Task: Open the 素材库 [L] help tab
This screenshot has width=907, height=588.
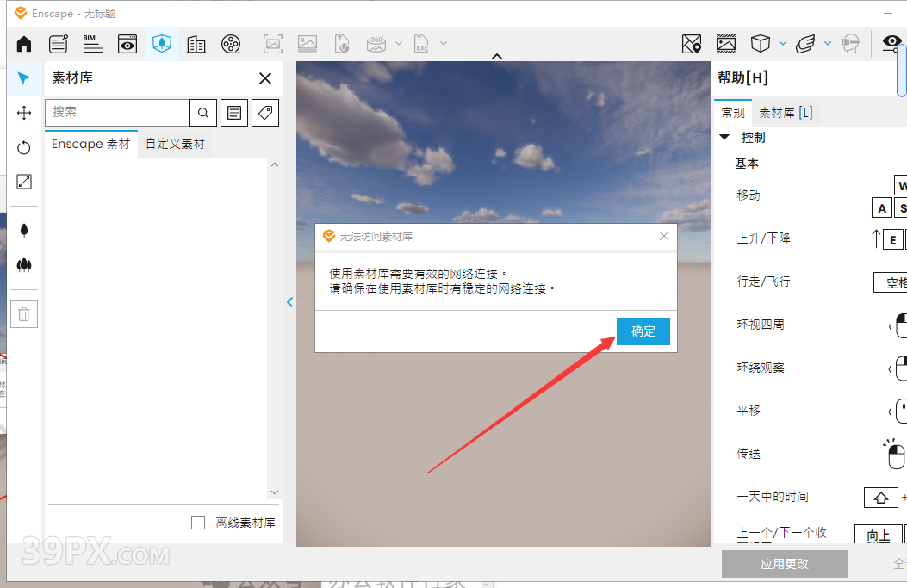Action: (x=785, y=112)
